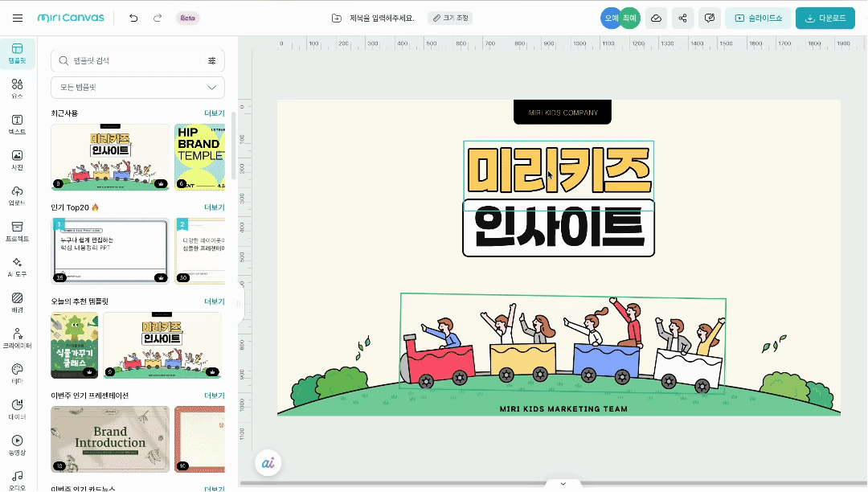The width and height of the screenshot is (868, 492).
Task: Open the 프로젝트 project sidebar tab
Action: (x=18, y=232)
